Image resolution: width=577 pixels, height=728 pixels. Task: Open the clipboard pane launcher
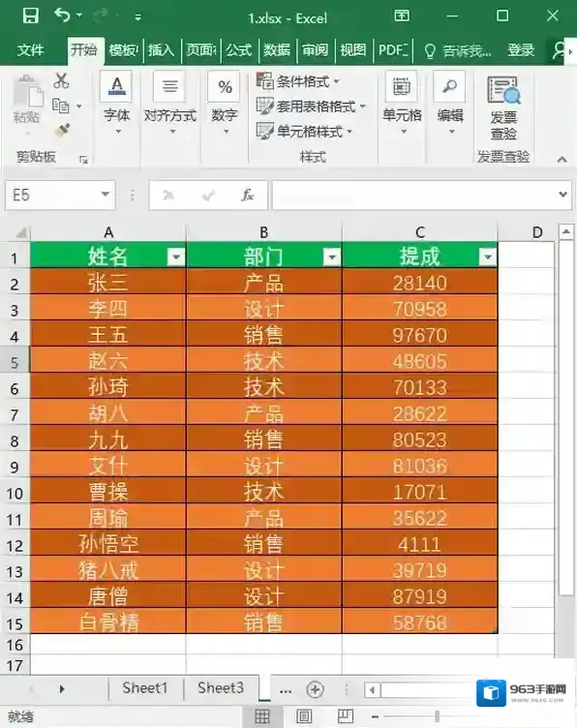83,160
